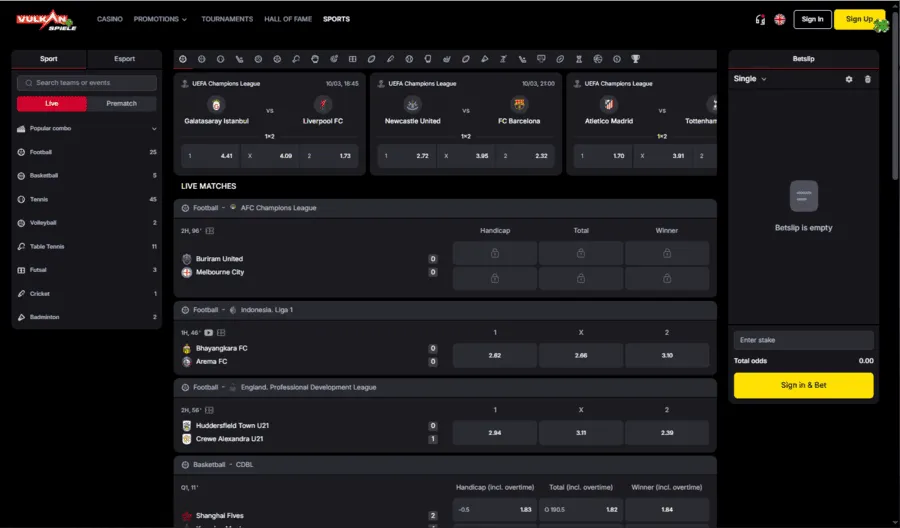The height and width of the screenshot is (528, 900).
Task: Open the Promotions dropdown menu
Action: pos(160,19)
